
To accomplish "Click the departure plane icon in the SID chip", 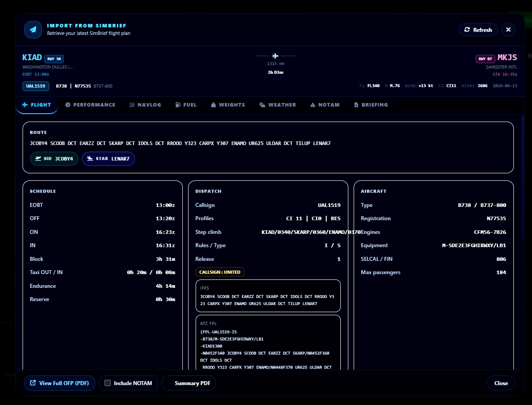I will (38, 158).
